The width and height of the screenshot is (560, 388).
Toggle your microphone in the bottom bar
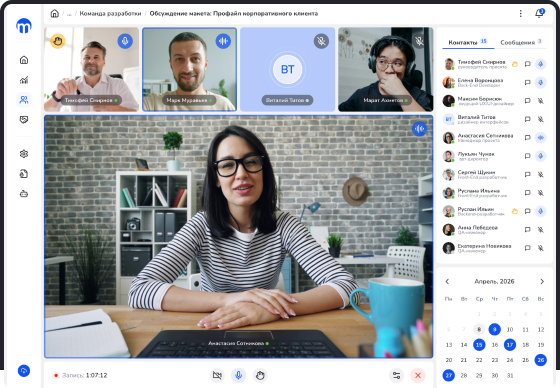(x=239, y=375)
